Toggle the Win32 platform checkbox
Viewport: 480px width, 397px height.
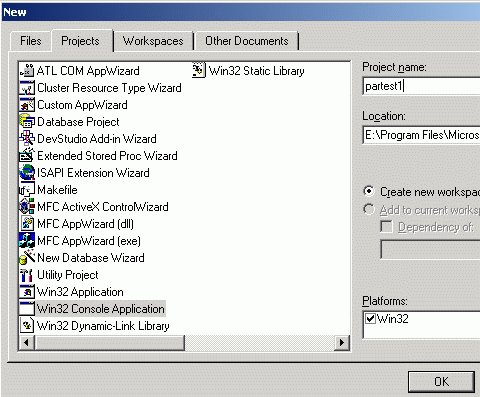click(x=370, y=318)
